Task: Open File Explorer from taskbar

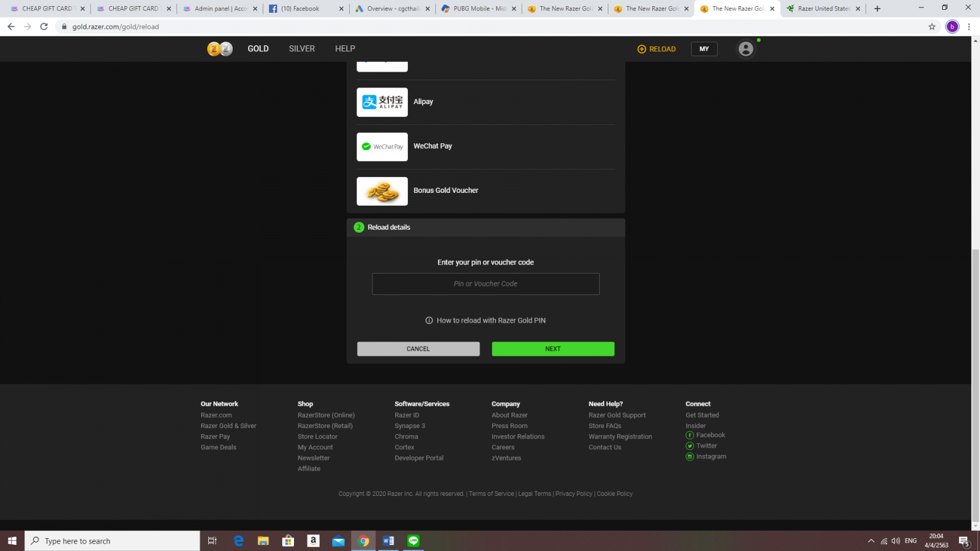Action: (263, 541)
